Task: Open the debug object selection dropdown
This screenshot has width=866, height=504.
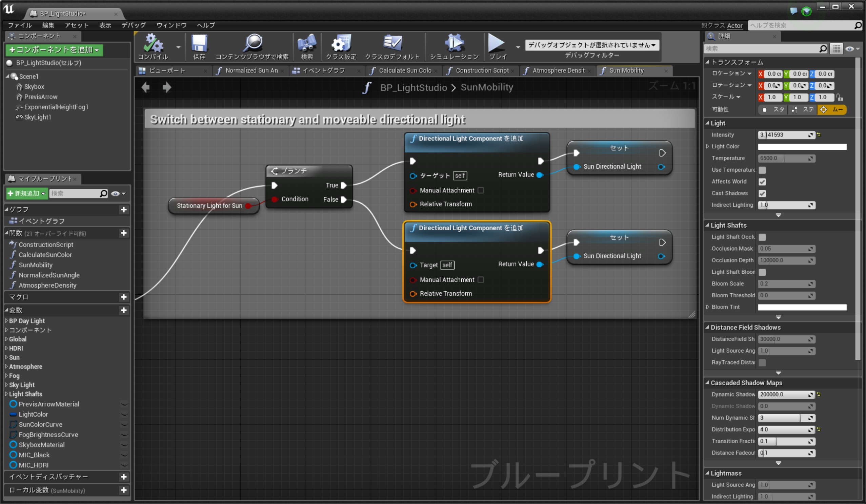Action: tap(592, 45)
